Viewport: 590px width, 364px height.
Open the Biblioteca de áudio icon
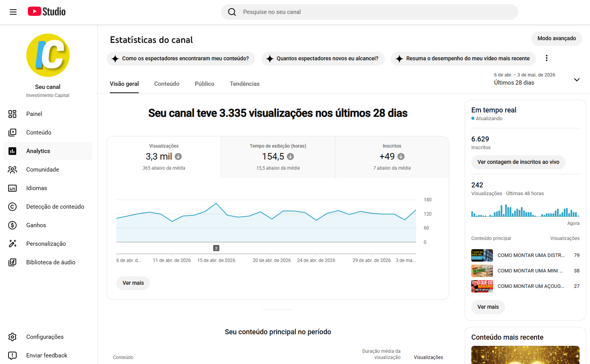pos(12,262)
